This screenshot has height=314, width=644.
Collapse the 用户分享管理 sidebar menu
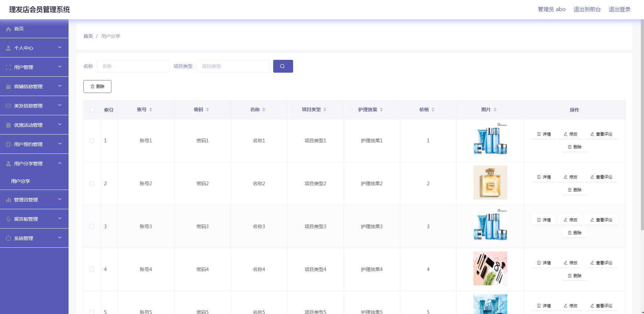tap(34, 164)
